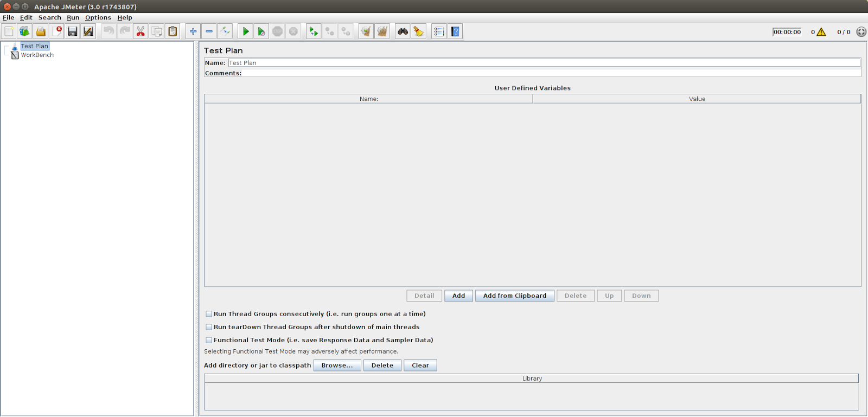Open the Options menu
The height and width of the screenshot is (417, 868).
[x=98, y=17]
